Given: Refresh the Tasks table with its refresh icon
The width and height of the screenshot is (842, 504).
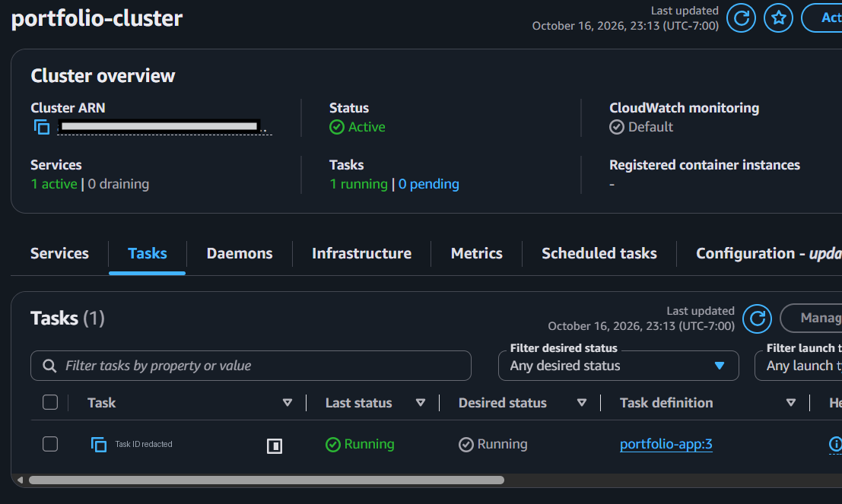Looking at the screenshot, I should (757, 319).
